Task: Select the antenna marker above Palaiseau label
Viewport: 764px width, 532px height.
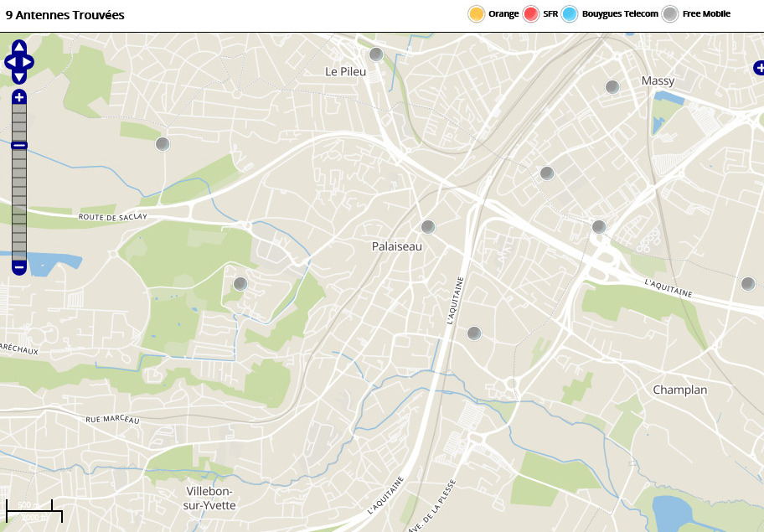Action: coord(428,226)
